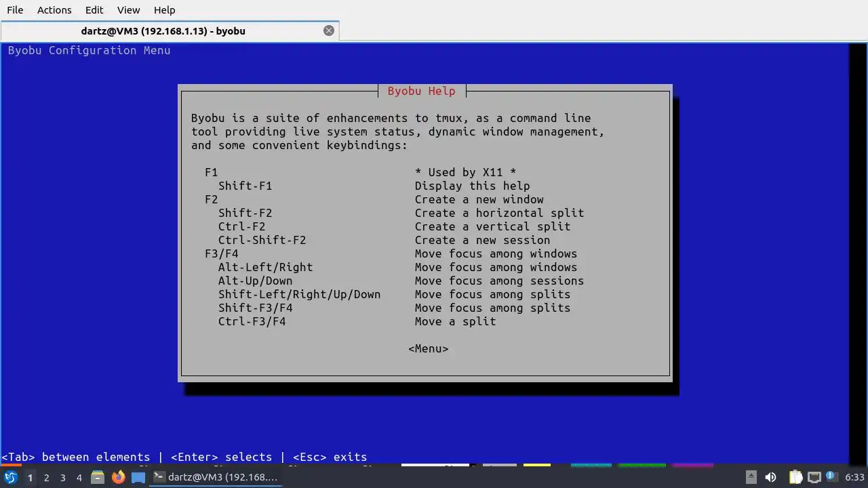Click 'Shift-Left/Right/Up/Down' keybinding text
868x488 pixels.
click(299, 294)
